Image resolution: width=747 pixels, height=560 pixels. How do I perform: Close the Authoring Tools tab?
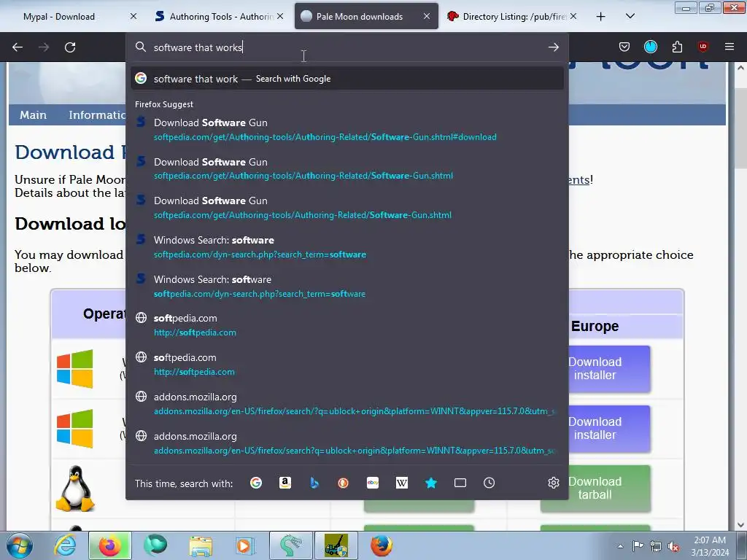[x=280, y=16]
